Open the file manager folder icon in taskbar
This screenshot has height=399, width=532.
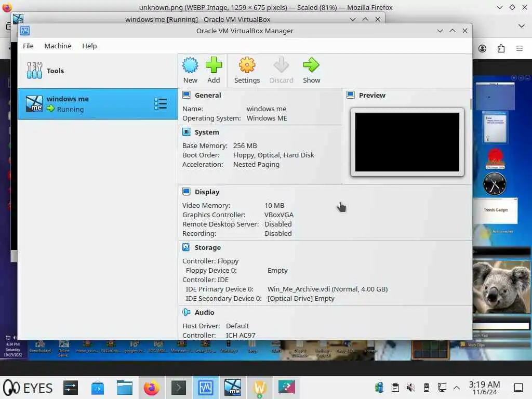pyautogui.click(x=125, y=388)
